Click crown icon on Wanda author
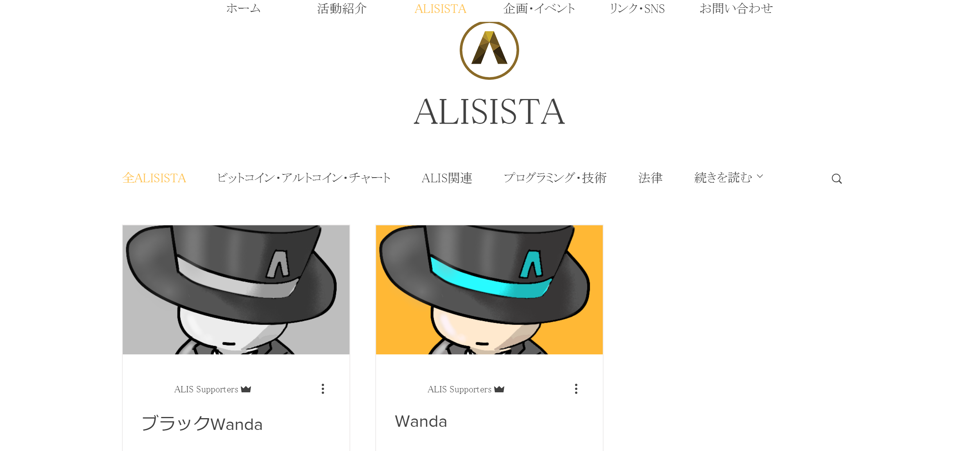The height and width of the screenshot is (451, 980). [499, 389]
